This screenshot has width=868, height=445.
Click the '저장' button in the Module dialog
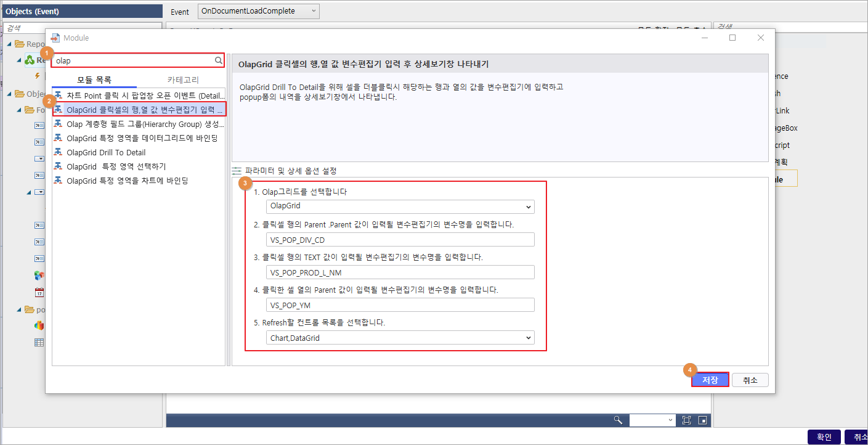click(x=710, y=380)
